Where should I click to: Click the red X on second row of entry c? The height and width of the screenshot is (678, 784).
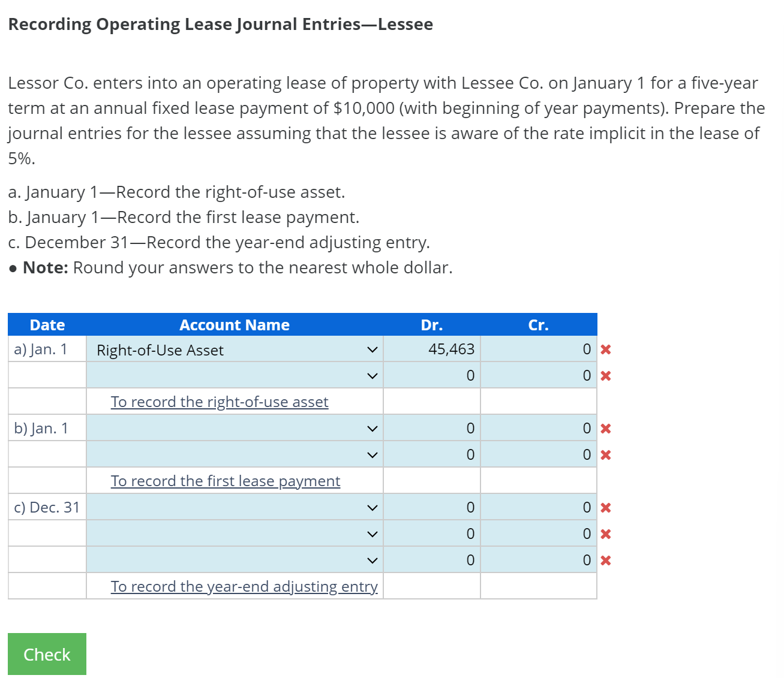(606, 534)
